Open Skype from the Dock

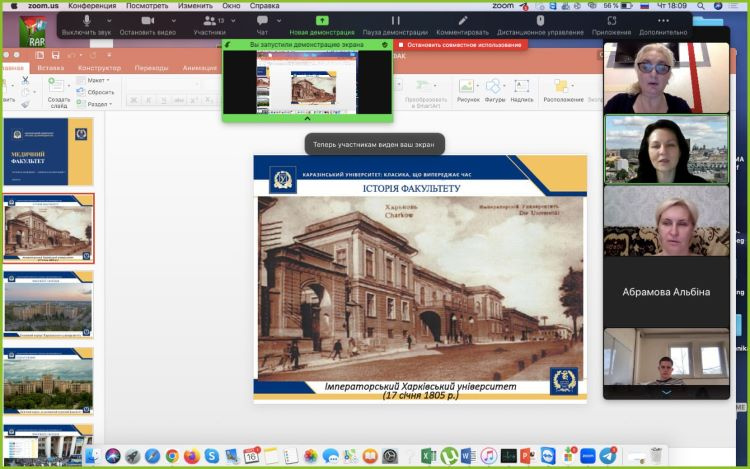point(212,456)
